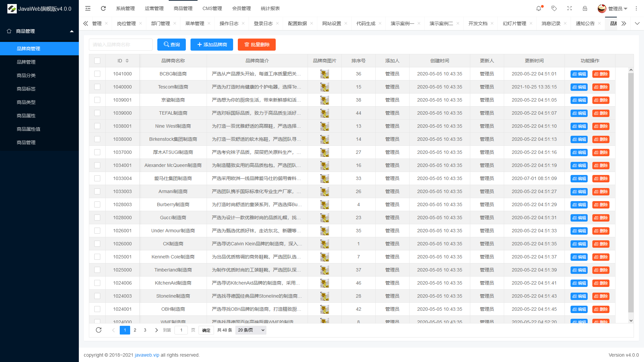
Task: Click the tag icon in top bar
Action: click(554, 8)
